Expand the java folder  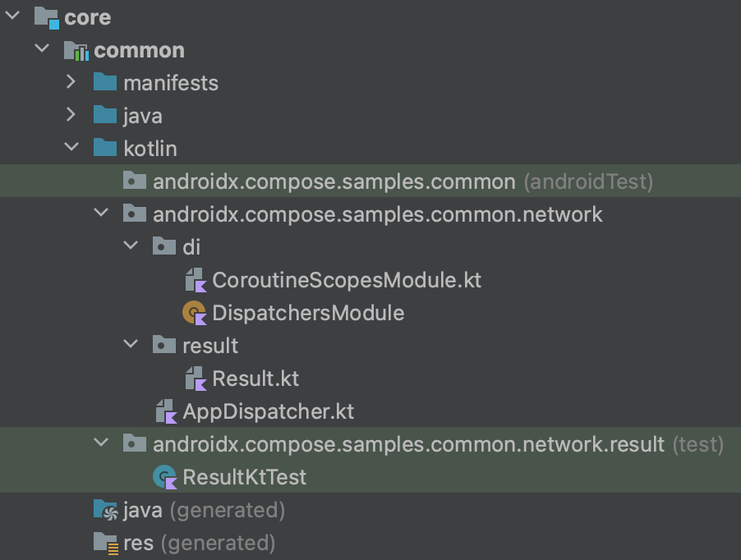[x=71, y=115]
